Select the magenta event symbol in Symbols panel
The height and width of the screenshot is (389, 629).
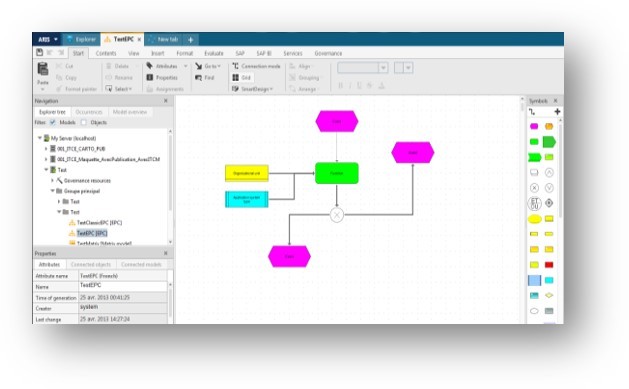tap(534, 126)
